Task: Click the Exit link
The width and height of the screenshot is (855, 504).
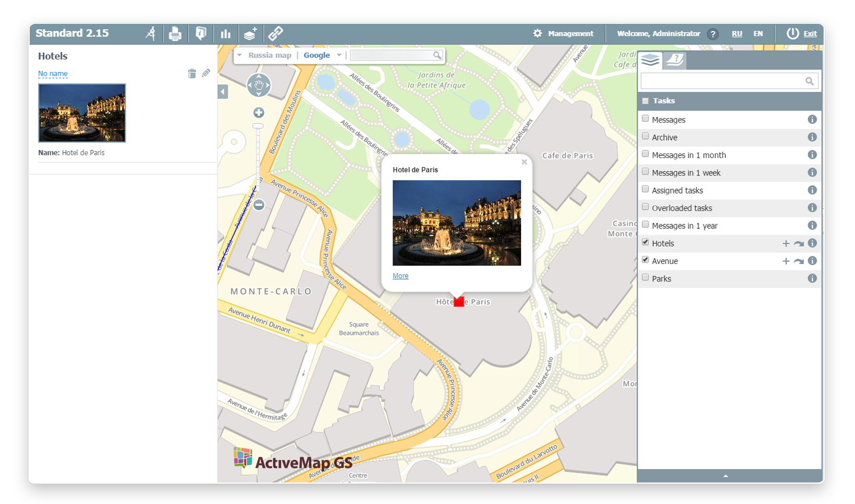Action: click(810, 34)
